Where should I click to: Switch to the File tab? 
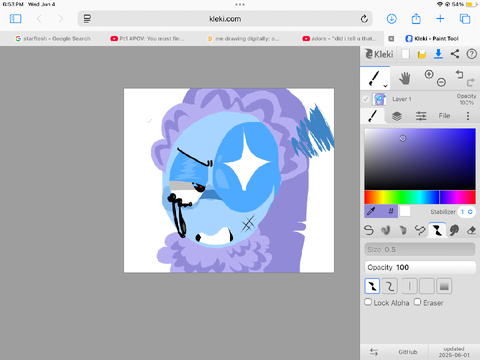444,116
